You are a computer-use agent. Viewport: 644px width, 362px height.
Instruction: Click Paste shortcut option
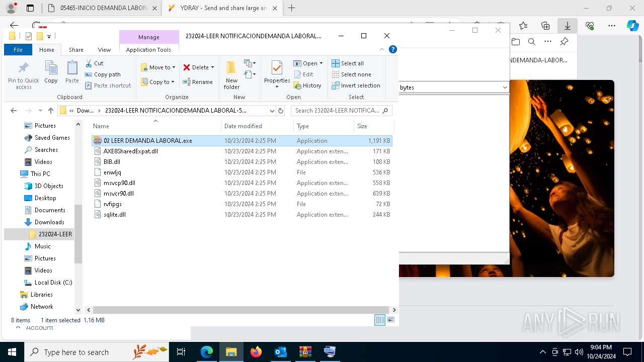click(108, 85)
